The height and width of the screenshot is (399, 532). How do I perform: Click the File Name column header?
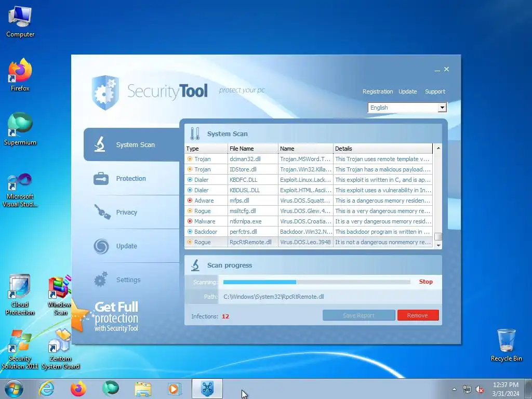pyautogui.click(x=253, y=149)
